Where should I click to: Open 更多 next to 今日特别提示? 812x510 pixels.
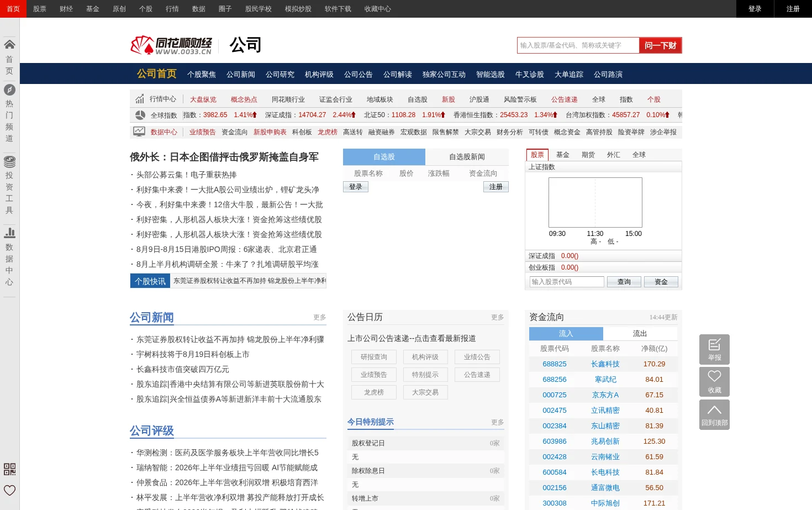click(x=498, y=422)
